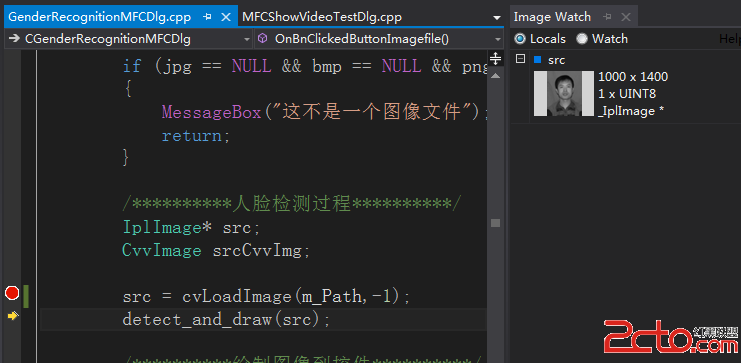Open the CGenderRecognitionMFCDlg class dropdown
The width and height of the screenshot is (741, 363).
[128, 39]
